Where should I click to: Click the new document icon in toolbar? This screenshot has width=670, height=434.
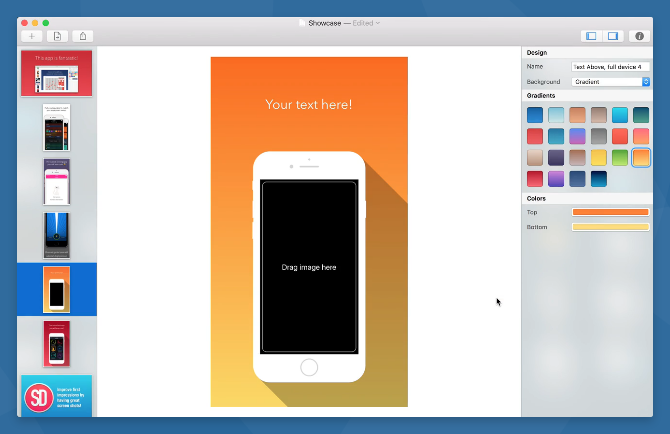pyautogui.click(x=57, y=36)
